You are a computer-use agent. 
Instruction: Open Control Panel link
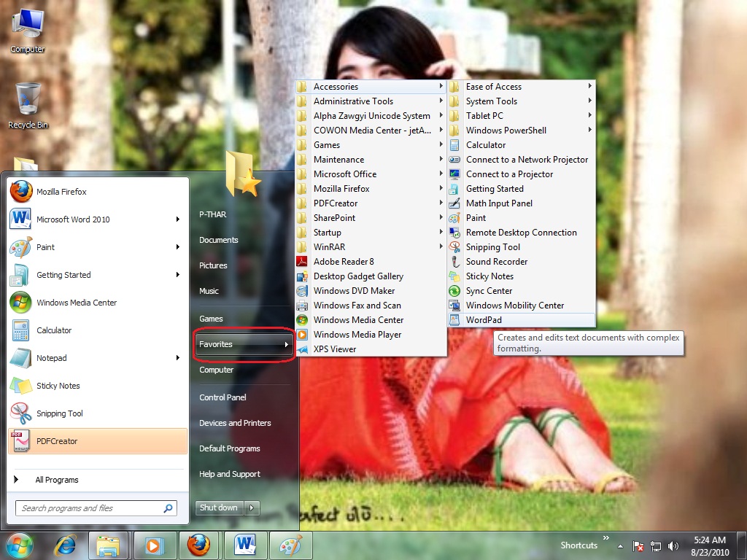[222, 397]
